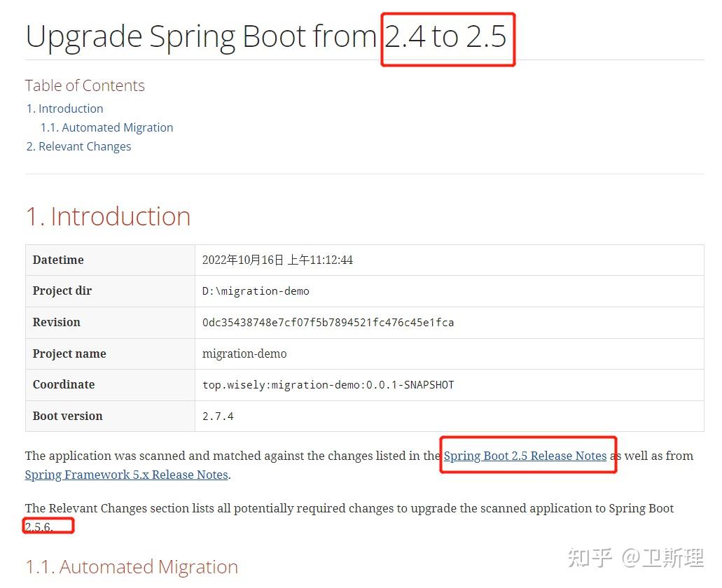
Task: Click the 1.1. Automated Migration section heading
Action: (132, 566)
